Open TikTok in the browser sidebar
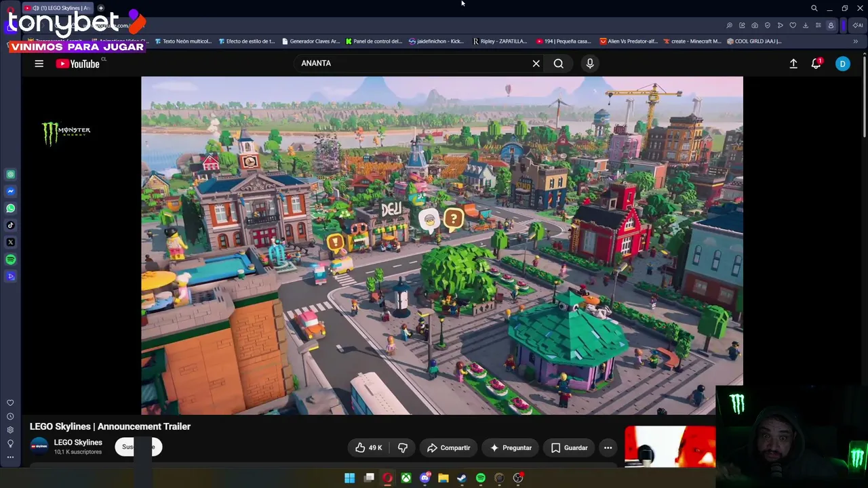The image size is (868, 488). [10, 226]
